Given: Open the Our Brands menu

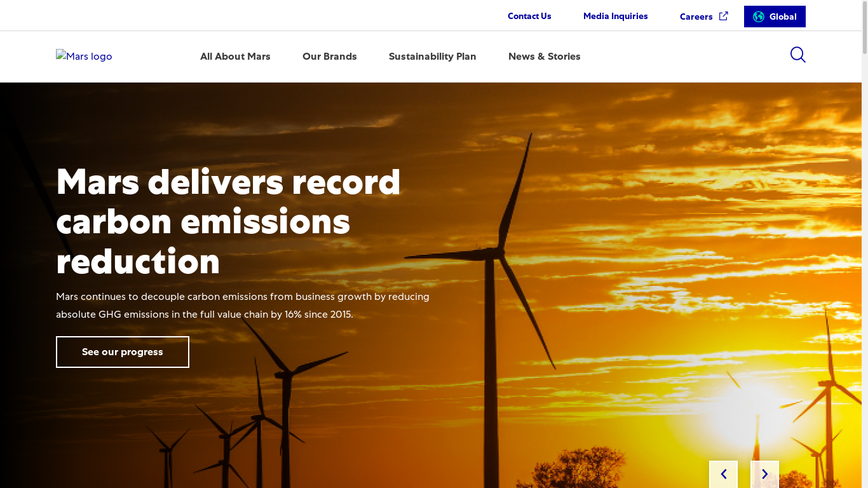Looking at the screenshot, I should (x=330, y=56).
